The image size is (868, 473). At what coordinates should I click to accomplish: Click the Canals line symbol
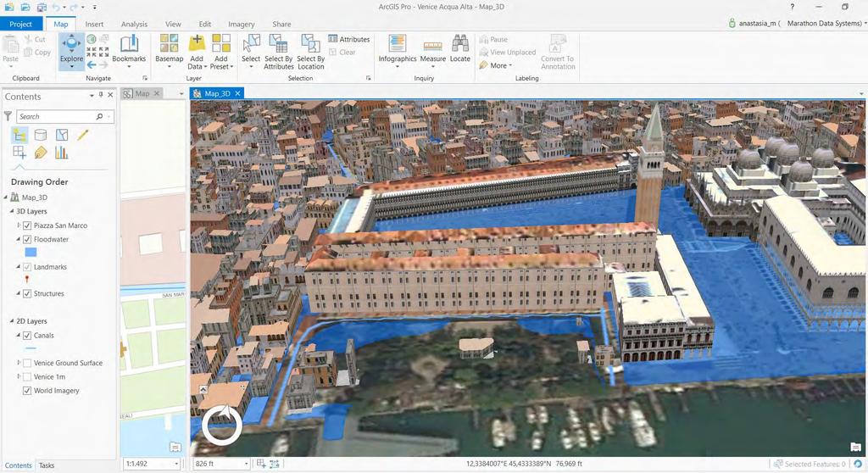click(31, 349)
